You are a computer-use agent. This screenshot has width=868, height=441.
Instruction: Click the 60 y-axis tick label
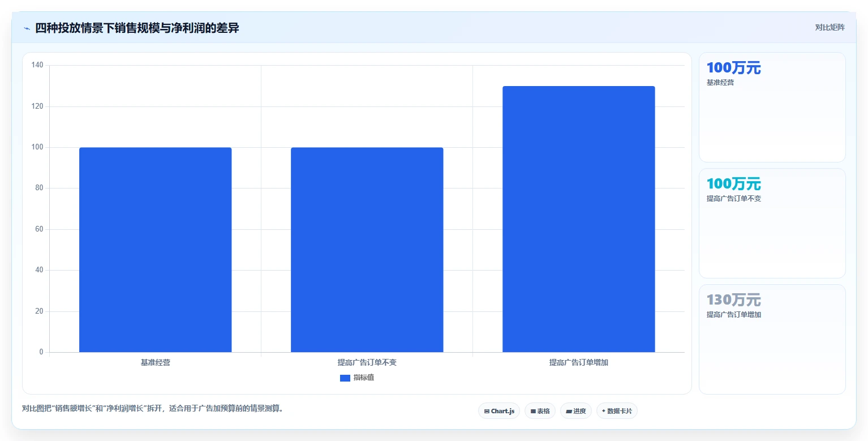coord(39,229)
